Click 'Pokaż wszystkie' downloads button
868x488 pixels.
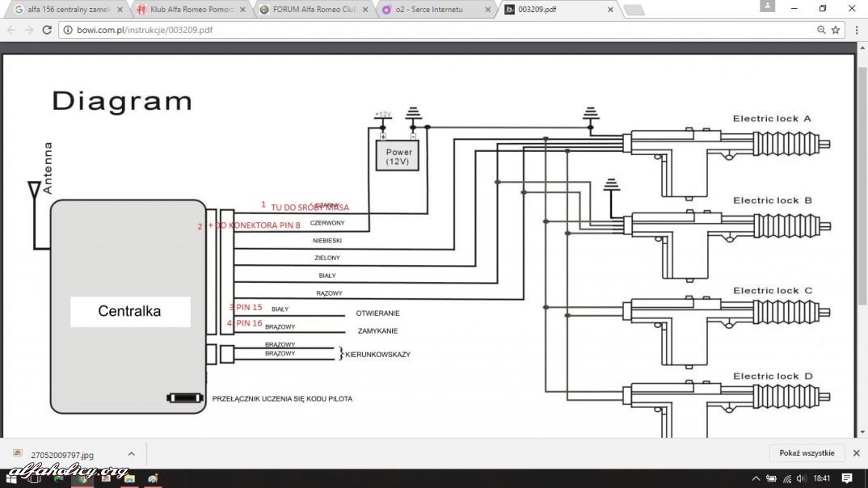pyautogui.click(x=807, y=453)
